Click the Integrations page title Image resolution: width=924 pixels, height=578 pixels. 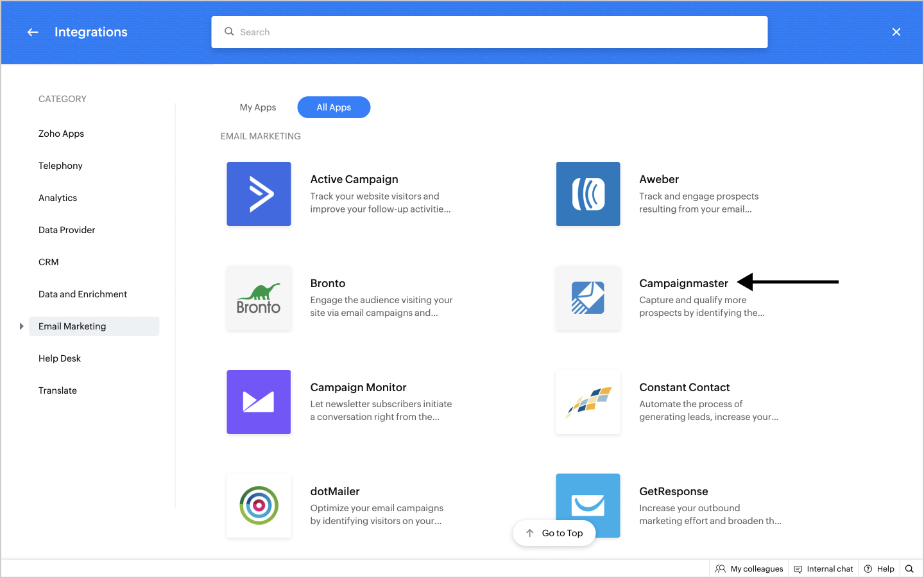pos(91,32)
